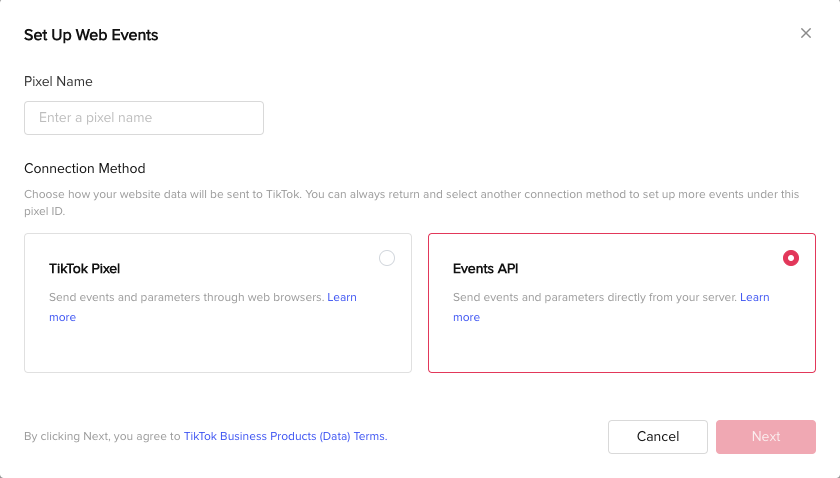840x478 pixels.
Task: Open 'Learn' link after web browsers text
Action: [342, 297]
